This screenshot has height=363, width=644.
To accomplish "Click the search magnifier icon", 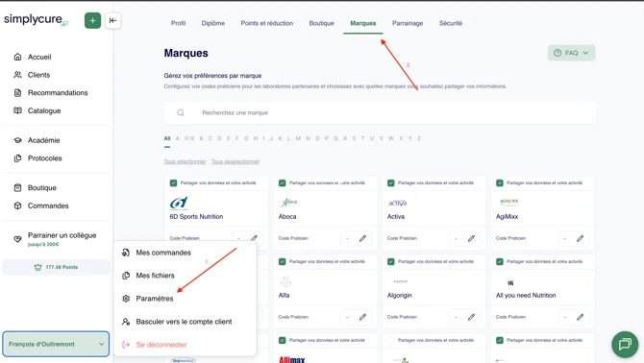I will click(x=181, y=112).
